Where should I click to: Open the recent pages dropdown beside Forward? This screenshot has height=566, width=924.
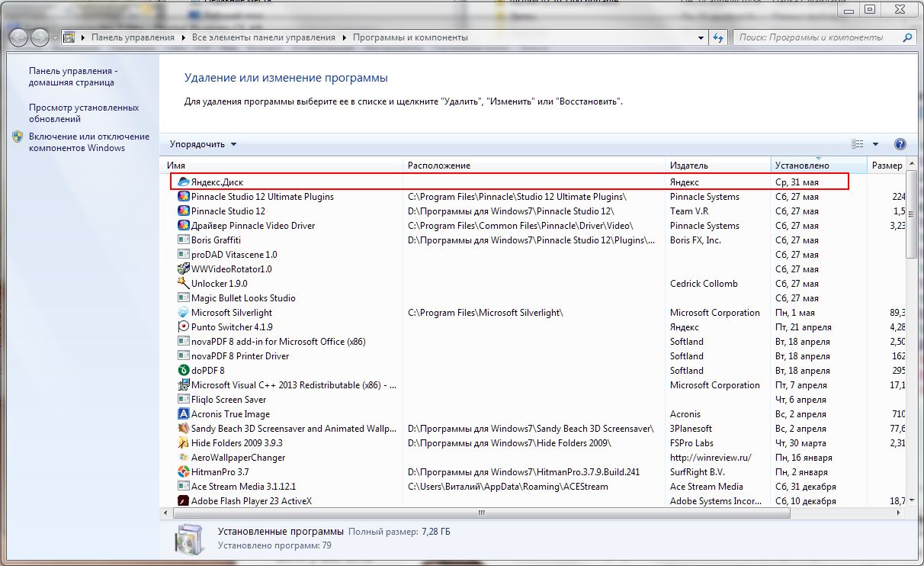point(55,37)
